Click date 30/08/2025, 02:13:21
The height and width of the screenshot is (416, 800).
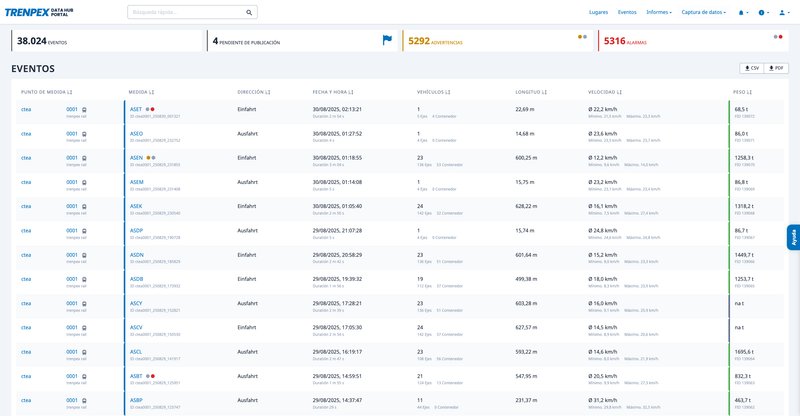click(x=337, y=109)
